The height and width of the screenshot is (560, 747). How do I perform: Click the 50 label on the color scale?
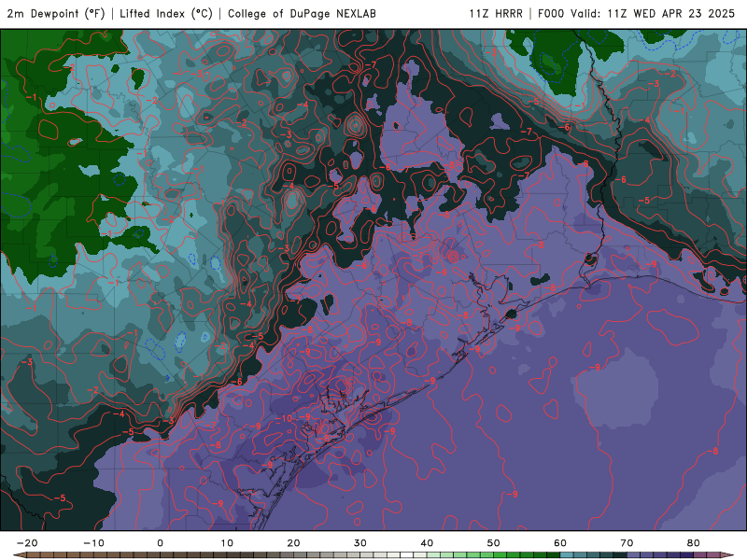click(494, 543)
